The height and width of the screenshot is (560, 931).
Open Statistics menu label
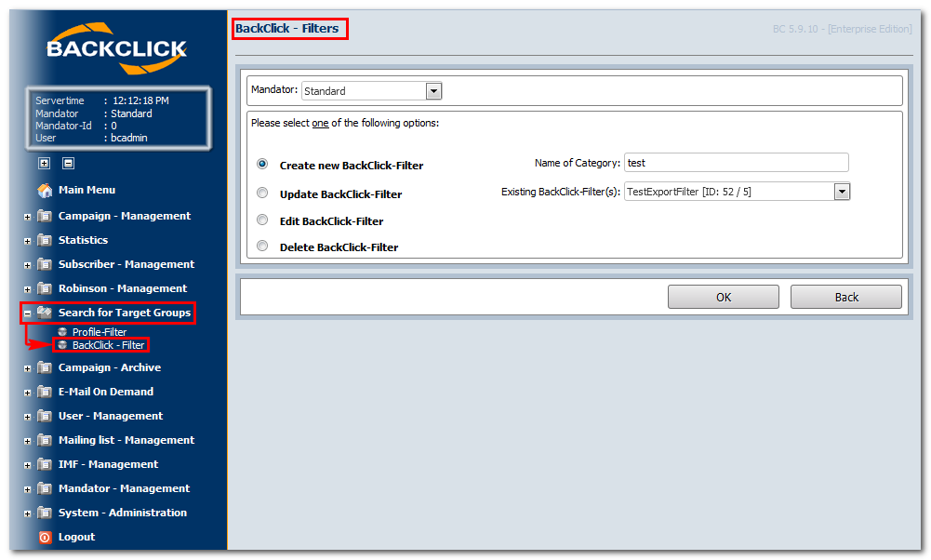click(83, 240)
